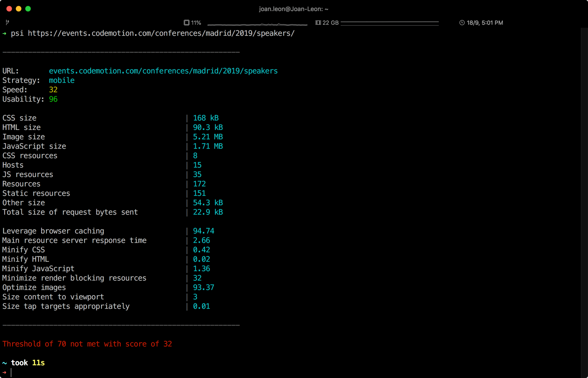Viewport: 588px width, 378px height.
Task: Maximize terminal with green button
Action: click(x=28, y=9)
